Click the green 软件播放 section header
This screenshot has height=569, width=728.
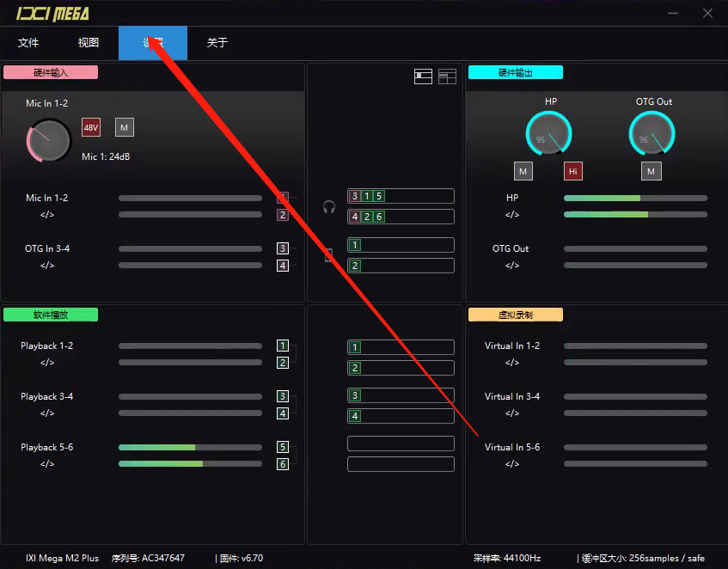click(x=51, y=315)
